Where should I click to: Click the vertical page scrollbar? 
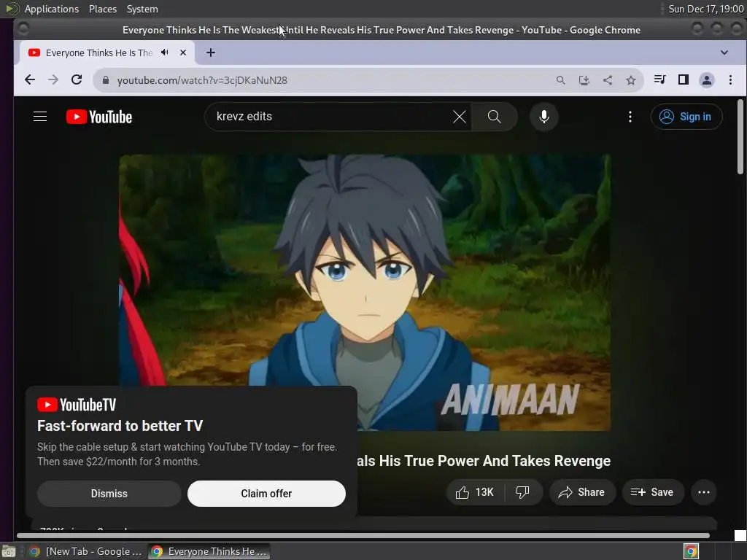pyautogui.click(x=740, y=137)
